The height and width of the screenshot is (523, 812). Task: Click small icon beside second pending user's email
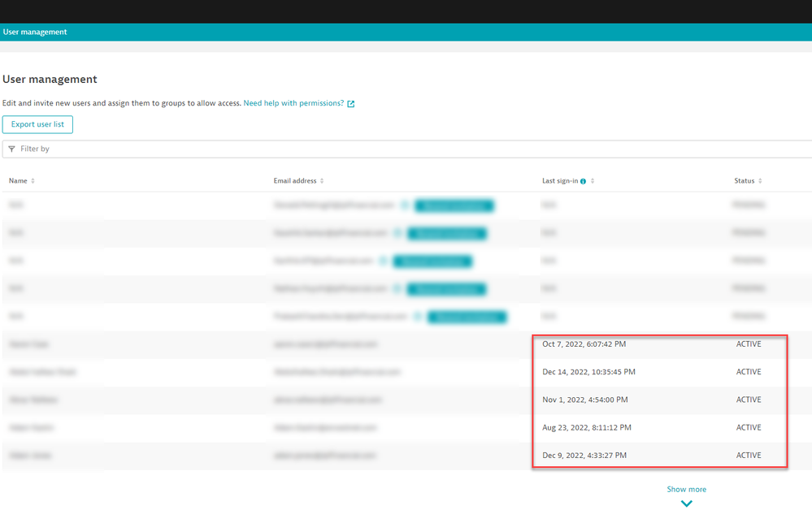click(x=397, y=234)
